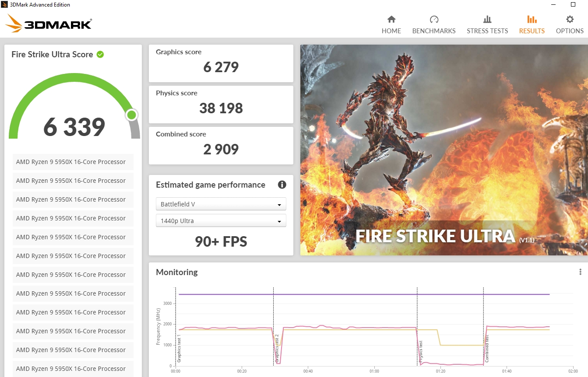Image resolution: width=588 pixels, height=377 pixels.
Task: Open the Monitoring three-dot menu
Action: click(x=580, y=272)
